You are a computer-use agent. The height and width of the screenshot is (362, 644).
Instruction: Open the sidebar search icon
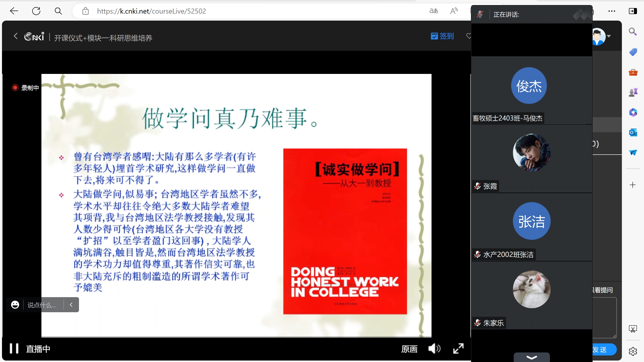coord(632,32)
